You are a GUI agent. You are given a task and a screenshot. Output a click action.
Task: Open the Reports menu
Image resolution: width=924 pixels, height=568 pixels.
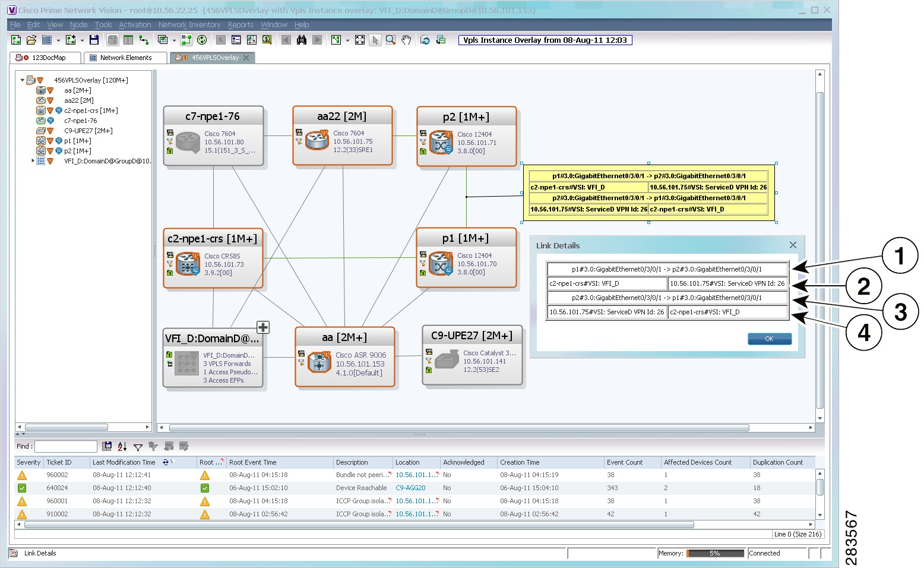point(241,25)
